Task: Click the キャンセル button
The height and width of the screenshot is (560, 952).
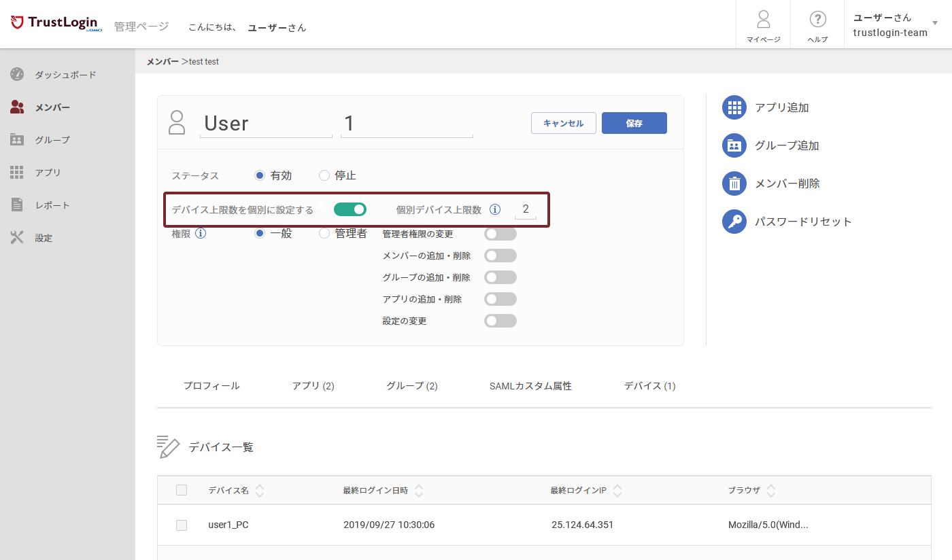Action: click(564, 123)
